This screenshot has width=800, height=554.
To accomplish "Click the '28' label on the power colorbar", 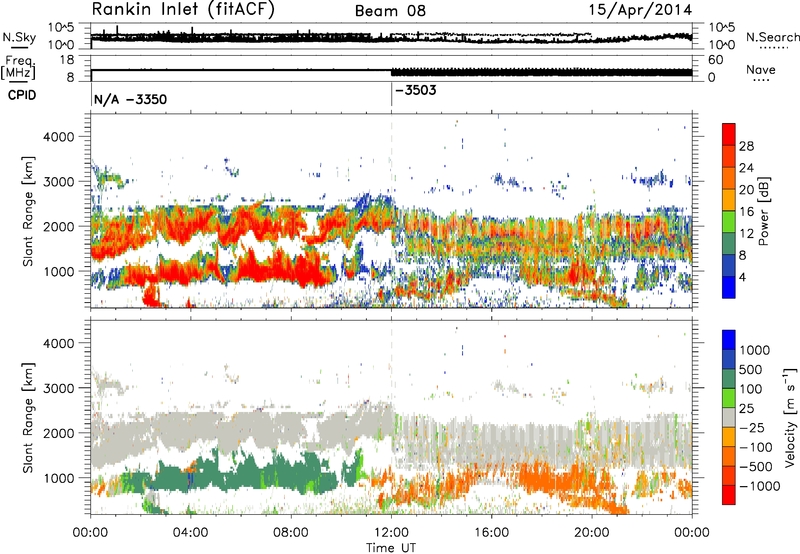I will 746,146.
